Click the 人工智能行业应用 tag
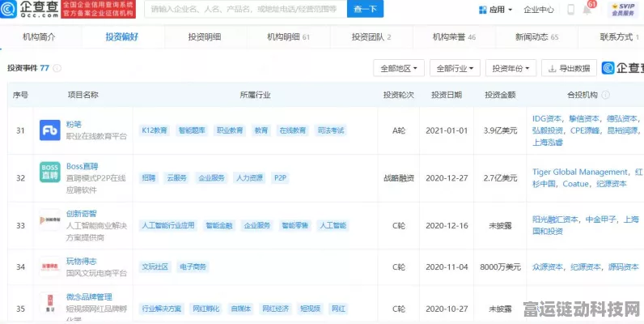The height and width of the screenshot is (324, 644). click(168, 225)
